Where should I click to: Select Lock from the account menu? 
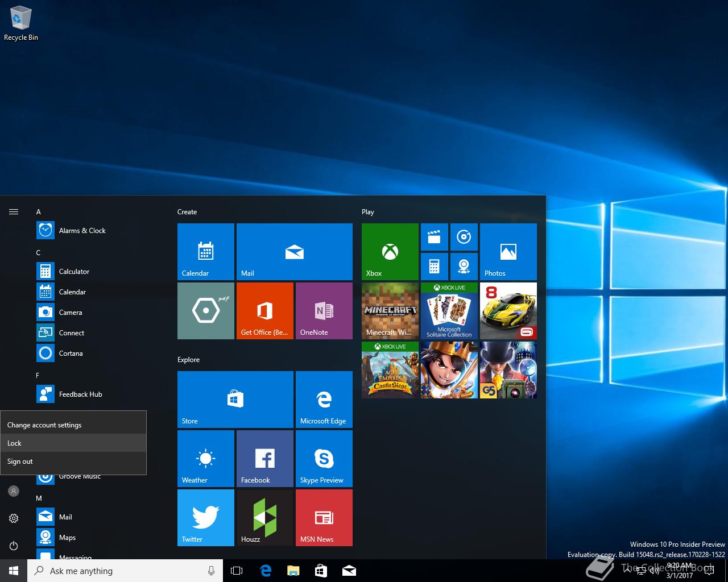[15, 443]
